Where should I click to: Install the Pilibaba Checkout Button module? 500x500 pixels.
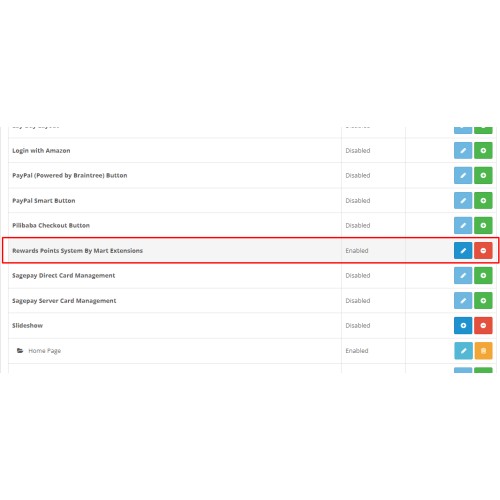[483, 225]
